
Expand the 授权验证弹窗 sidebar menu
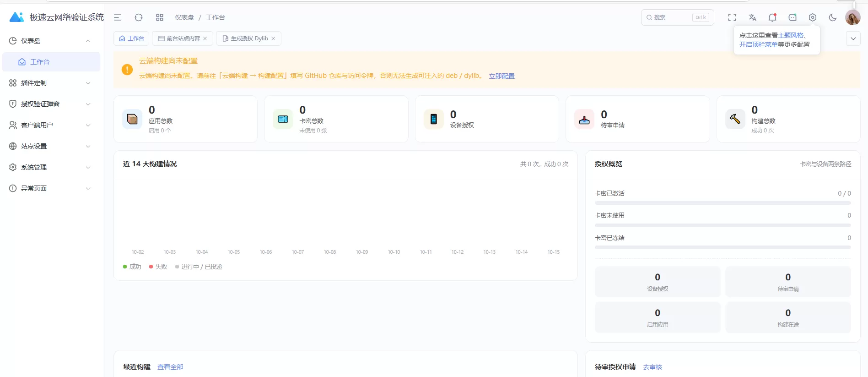click(50, 104)
